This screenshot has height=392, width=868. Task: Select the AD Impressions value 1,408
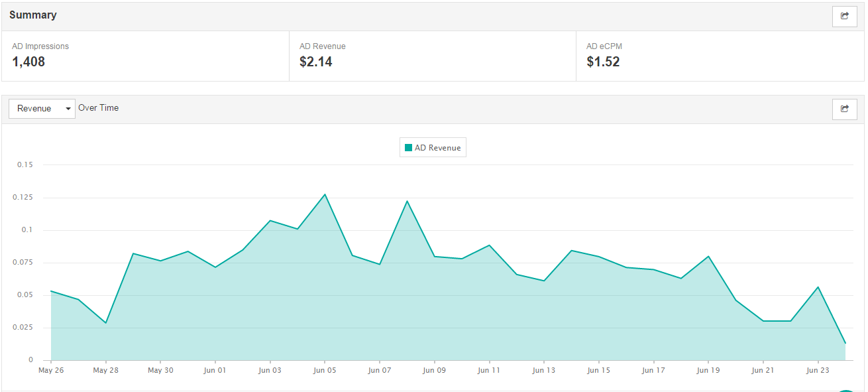coord(28,62)
